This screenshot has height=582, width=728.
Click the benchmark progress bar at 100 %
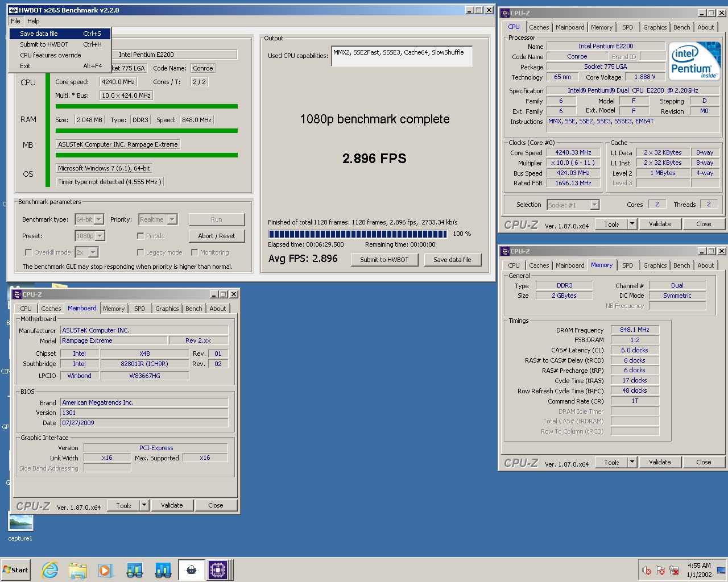coord(358,234)
